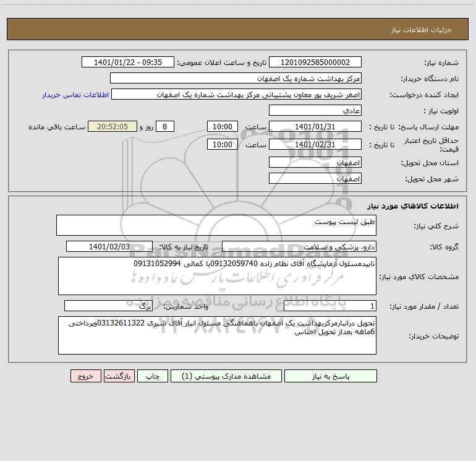Click the header 'جزئیات اطلاعات نیاز'
The image size is (476, 461).
tap(422, 30)
